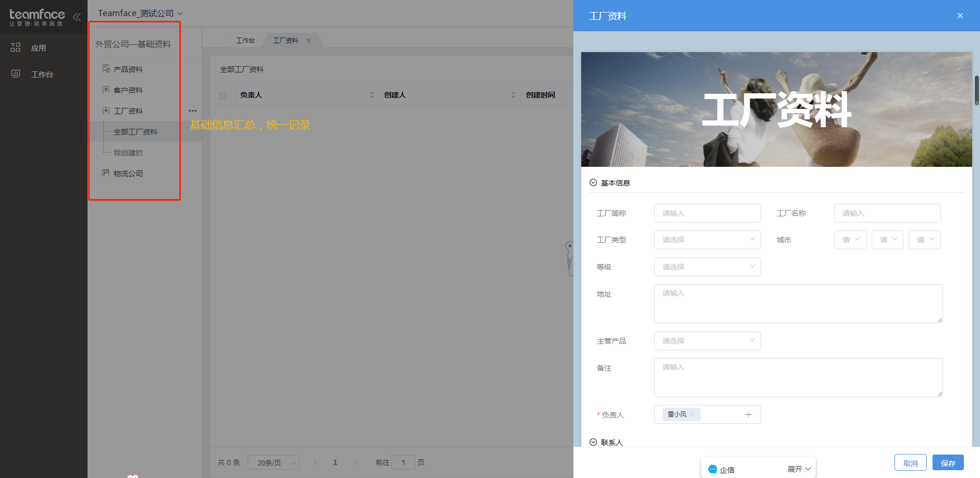This screenshot has height=478, width=980.
Task: Open the 20条/页 page size dropdown
Action: (x=274, y=462)
